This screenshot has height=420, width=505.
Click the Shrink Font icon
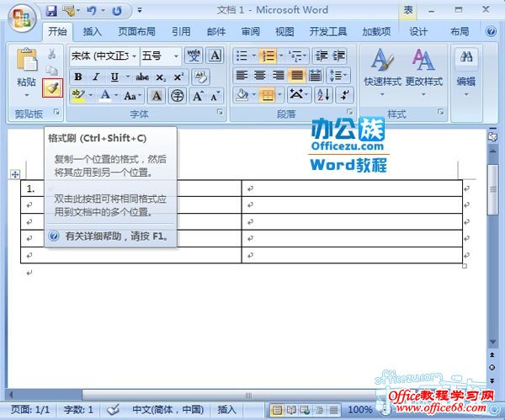coord(215,95)
